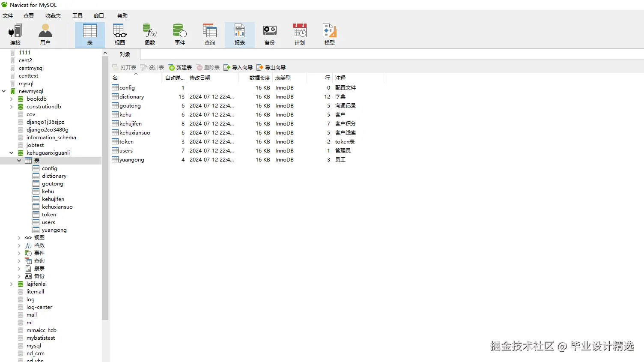The height and width of the screenshot is (362, 644).
Task: Click the sidebar vertical scrollbar thumb
Action: pyautogui.click(x=105, y=188)
